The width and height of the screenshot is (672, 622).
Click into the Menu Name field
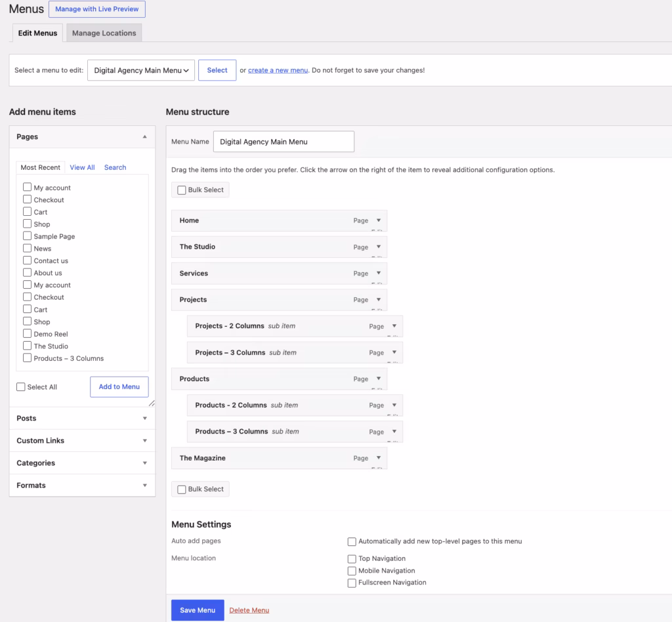(283, 142)
